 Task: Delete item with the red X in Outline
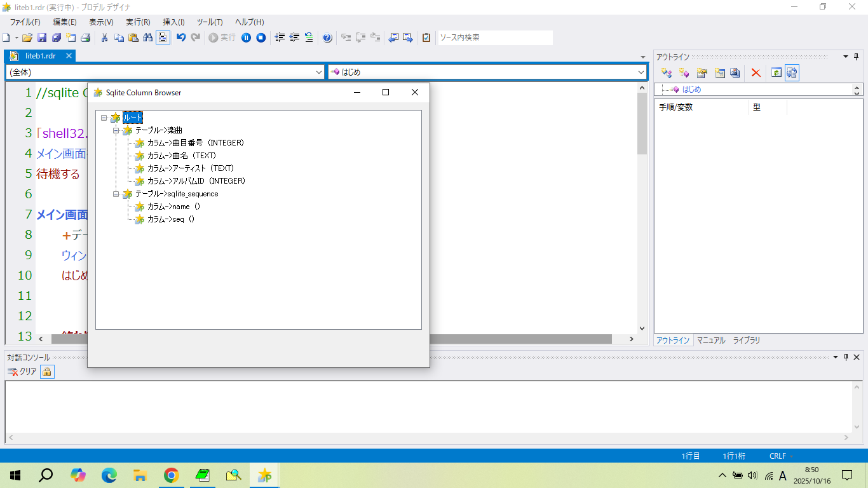[756, 73]
